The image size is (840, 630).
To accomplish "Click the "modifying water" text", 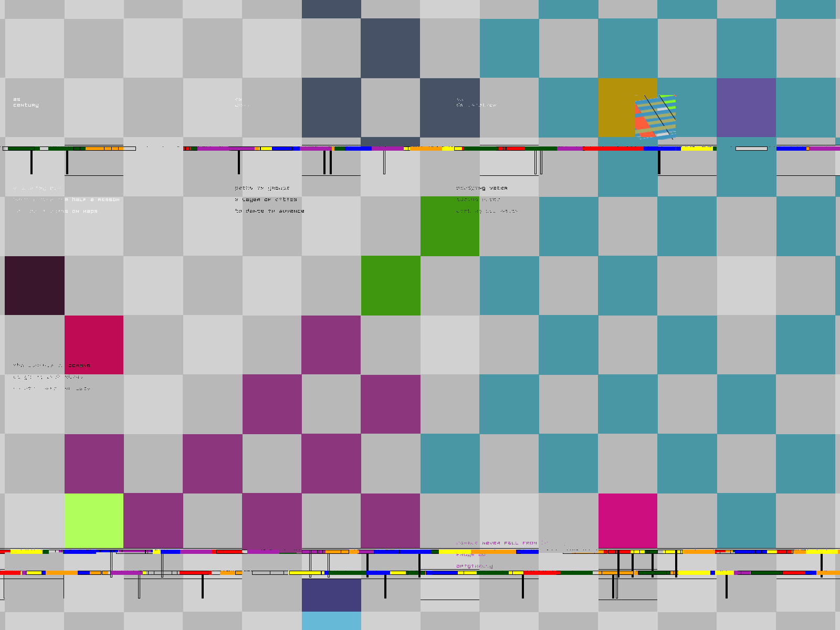I will pos(481,188).
